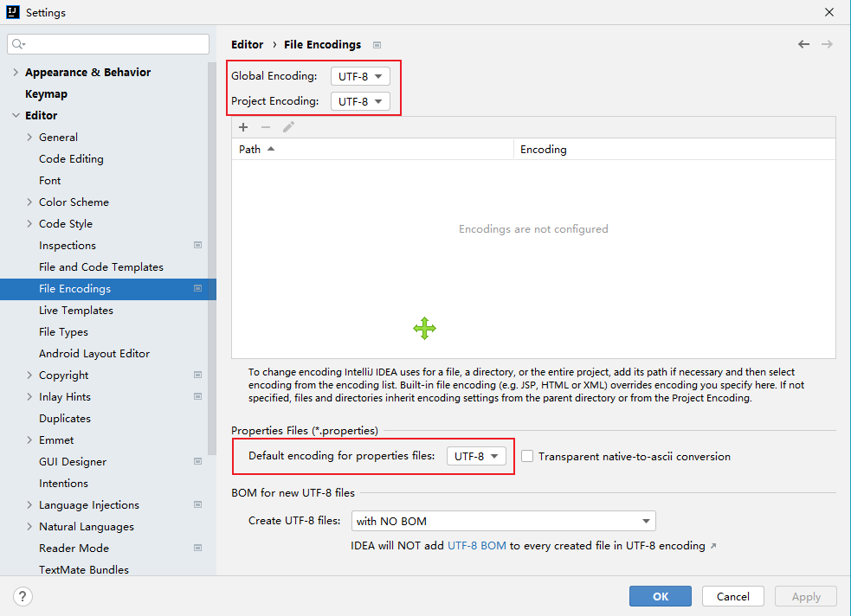Open the Project Encoding dropdown

360,101
